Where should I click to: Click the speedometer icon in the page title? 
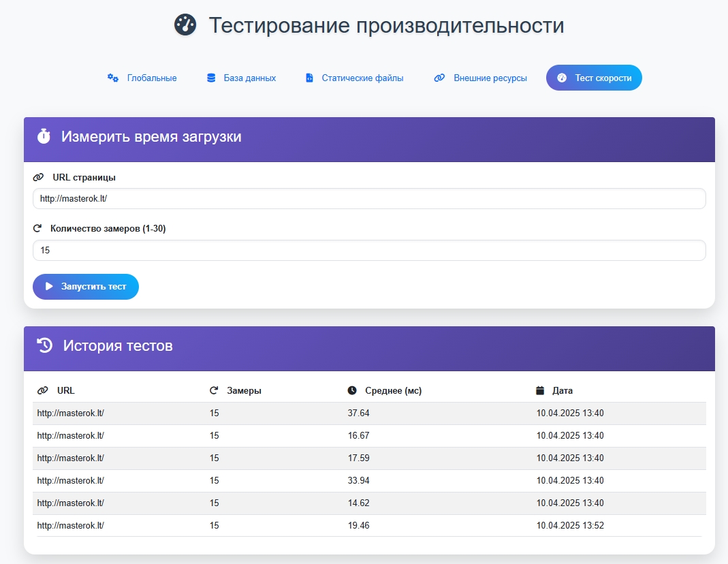coord(185,25)
